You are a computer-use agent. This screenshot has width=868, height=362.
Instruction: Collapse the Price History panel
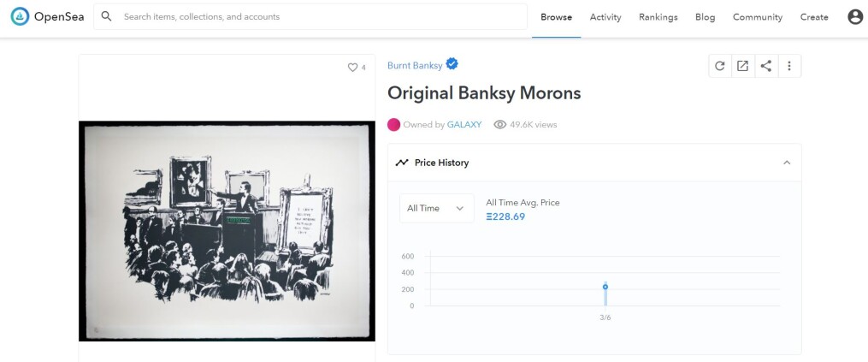pos(787,163)
